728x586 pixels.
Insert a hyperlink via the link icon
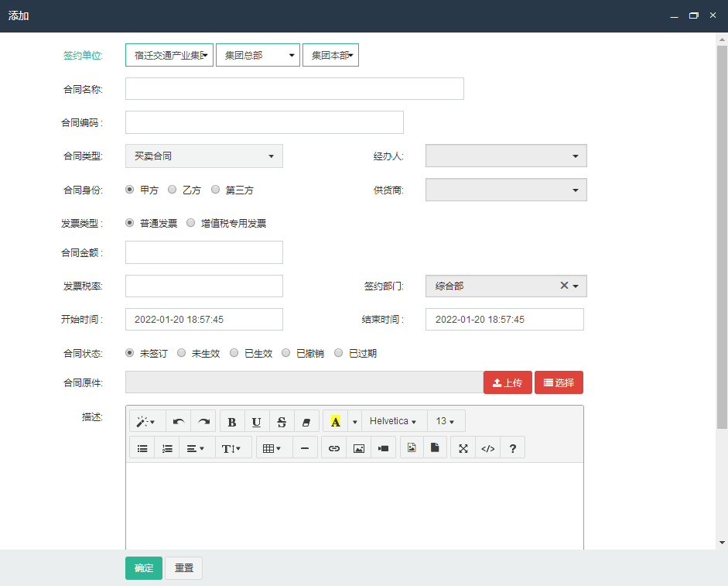point(334,448)
